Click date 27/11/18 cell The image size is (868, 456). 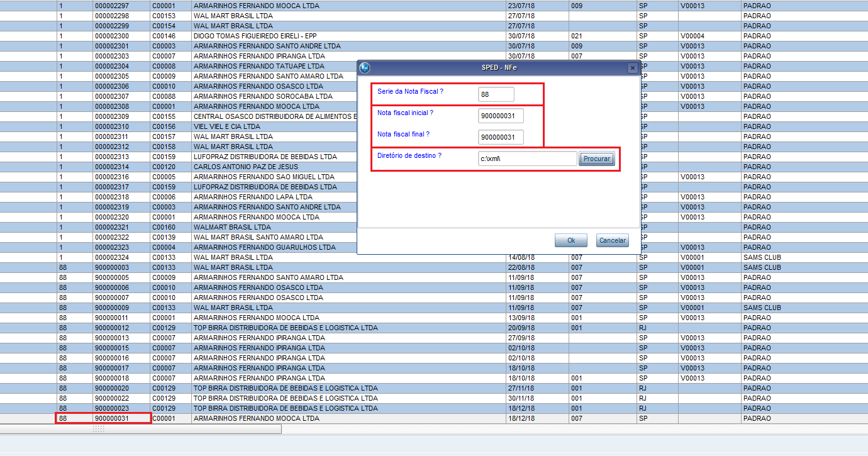coord(538,388)
